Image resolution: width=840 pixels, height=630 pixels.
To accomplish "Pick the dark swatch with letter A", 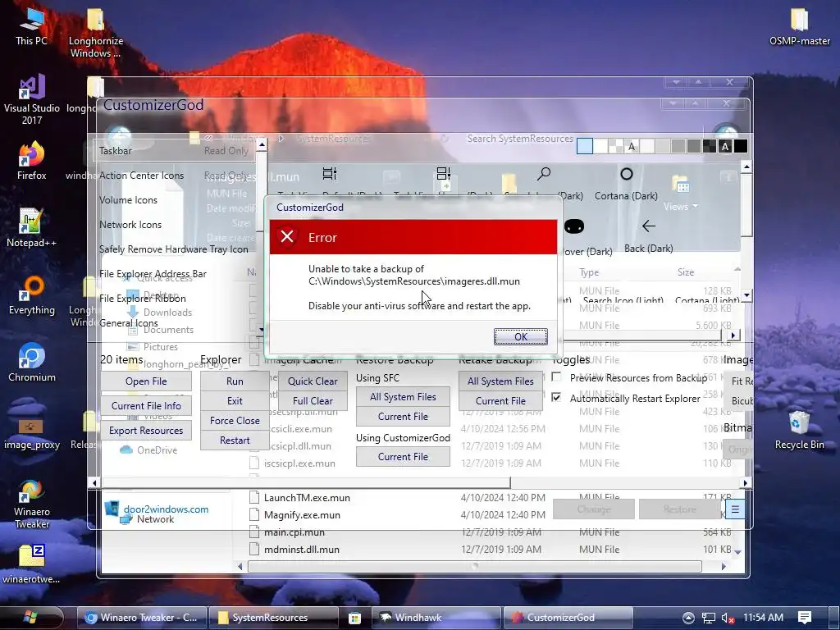I will (725, 146).
